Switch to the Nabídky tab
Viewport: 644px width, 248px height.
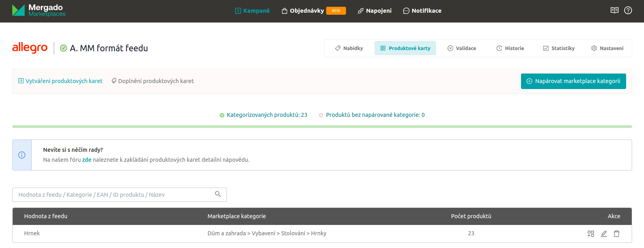coord(349,48)
